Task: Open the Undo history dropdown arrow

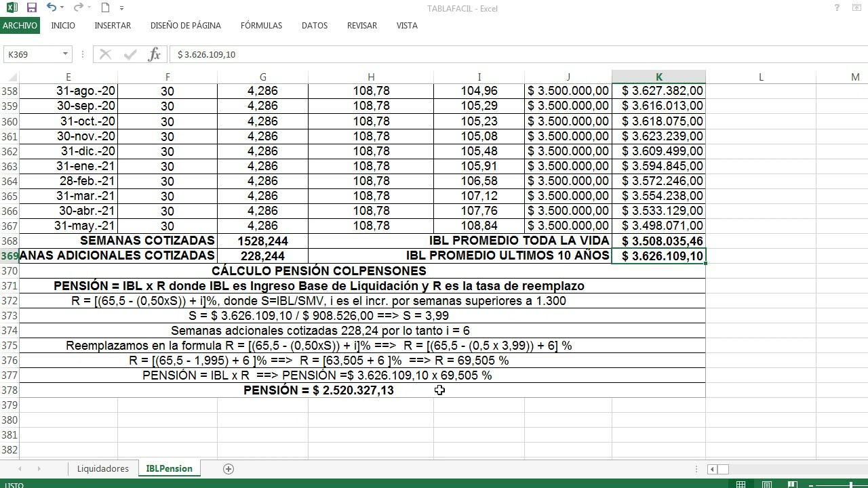Action: click(62, 8)
